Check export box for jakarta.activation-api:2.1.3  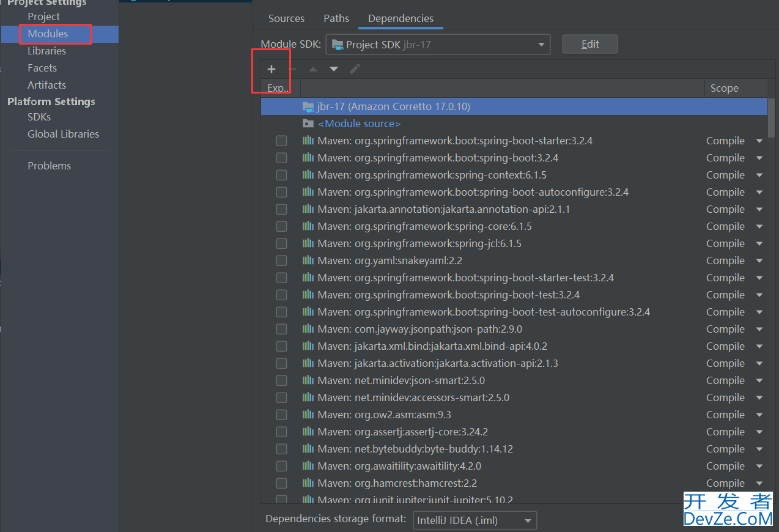pyautogui.click(x=281, y=363)
